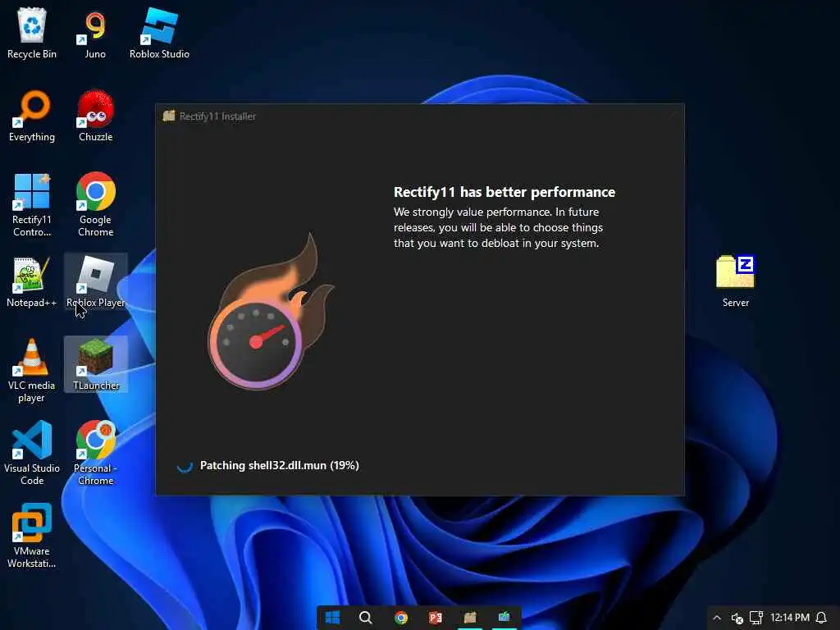Click the 'Patching shell32.dll.mun (19%)' status text
The height and width of the screenshot is (630, 840).
tap(279, 465)
